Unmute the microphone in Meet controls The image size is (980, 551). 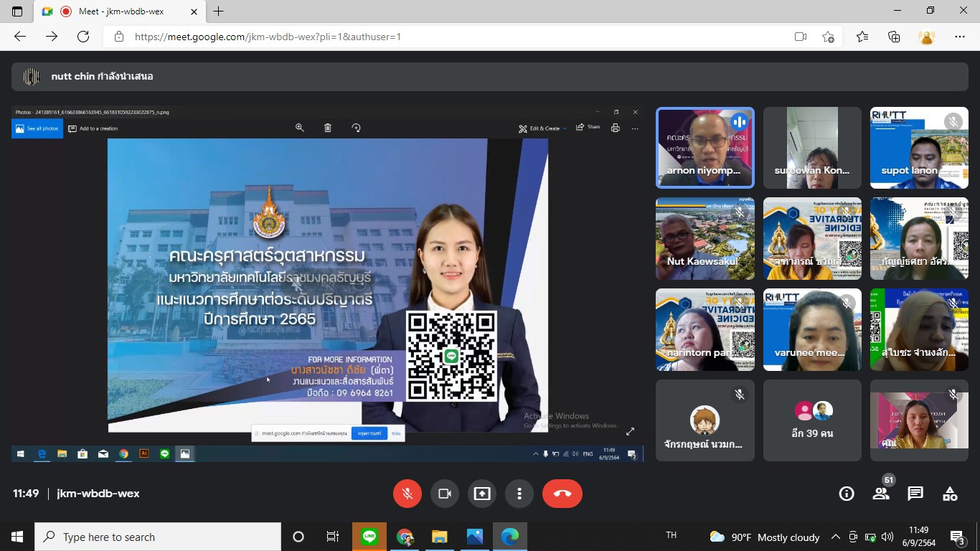coord(407,494)
